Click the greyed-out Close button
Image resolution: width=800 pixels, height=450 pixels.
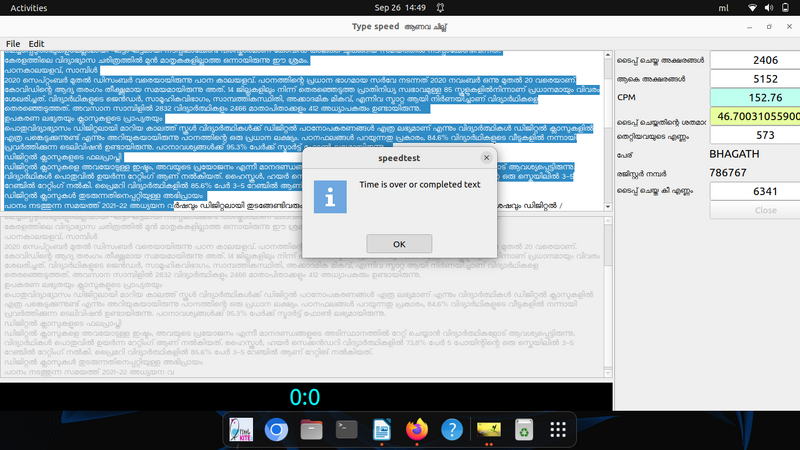(765, 210)
